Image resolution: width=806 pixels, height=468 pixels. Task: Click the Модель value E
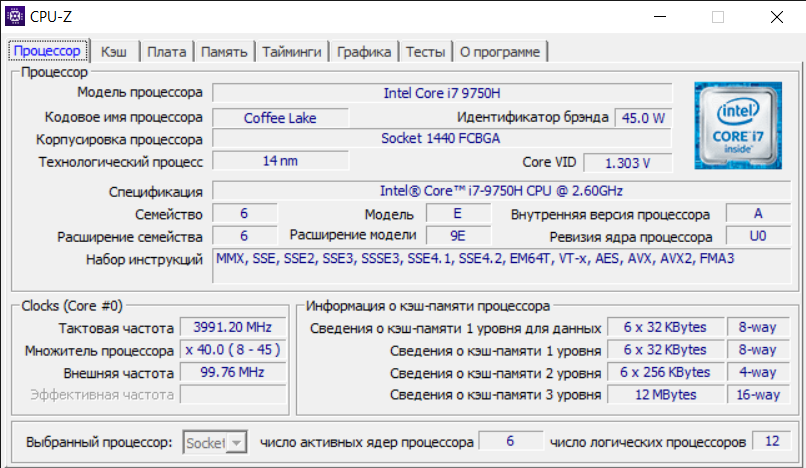(458, 213)
